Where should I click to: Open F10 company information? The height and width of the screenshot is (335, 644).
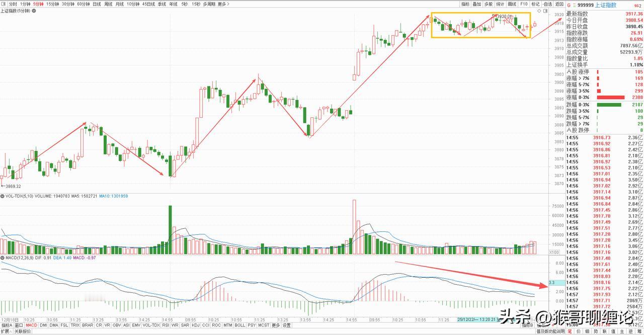click(x=524, y=4)
